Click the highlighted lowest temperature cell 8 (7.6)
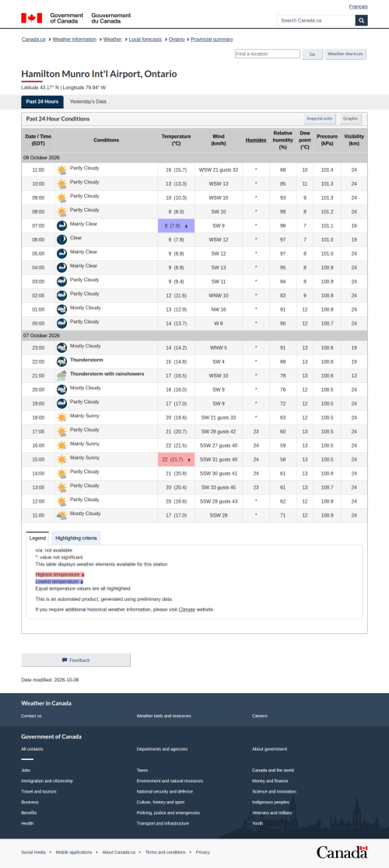The image size is (389, 868). tap(176, 226)
